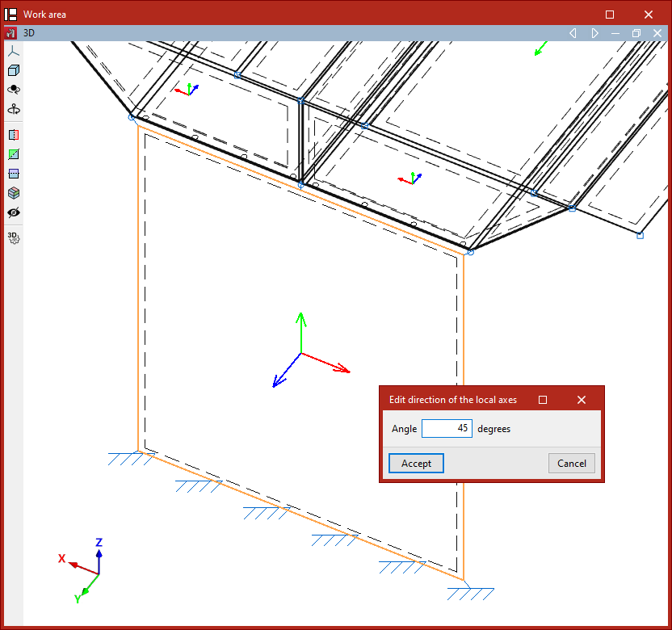This screenshot has height=630, width=672.
Task: Click "Edit direction of the local axes" title
Action: 453,400
